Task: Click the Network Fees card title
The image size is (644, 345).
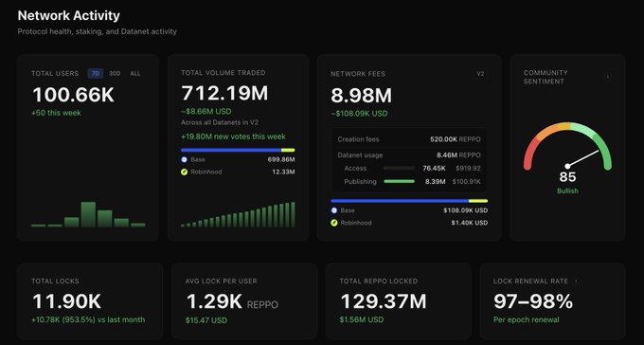Action: click(x=358, y=74)
